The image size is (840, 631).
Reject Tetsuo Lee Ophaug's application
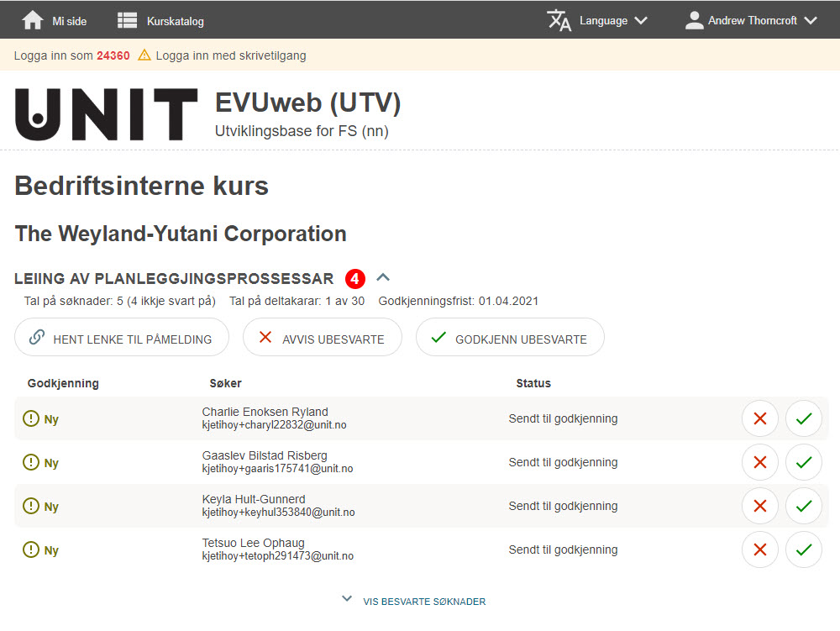(x=759, y=549)
